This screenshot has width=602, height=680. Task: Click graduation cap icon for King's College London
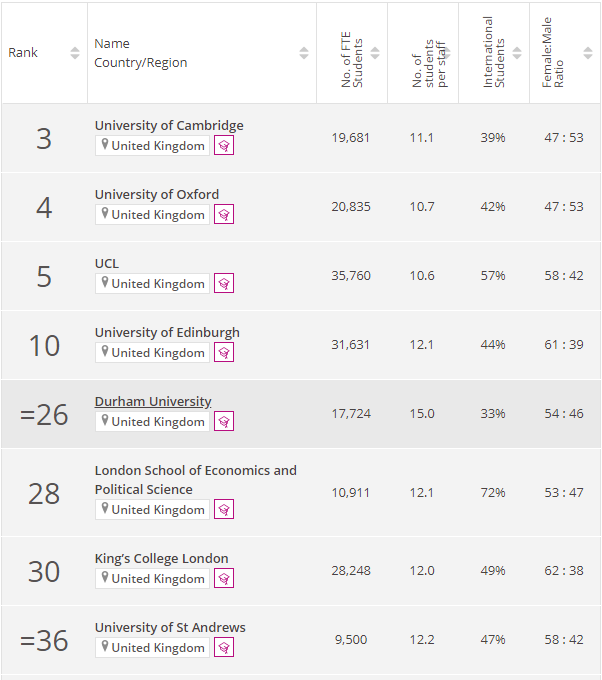224,579
